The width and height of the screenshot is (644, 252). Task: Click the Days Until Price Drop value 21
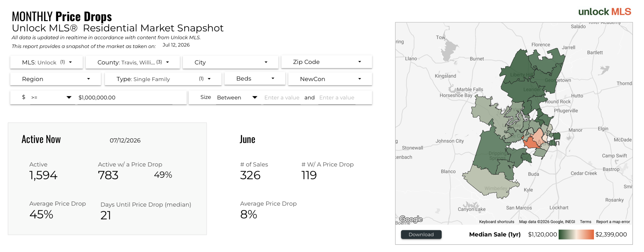point(106,215)
